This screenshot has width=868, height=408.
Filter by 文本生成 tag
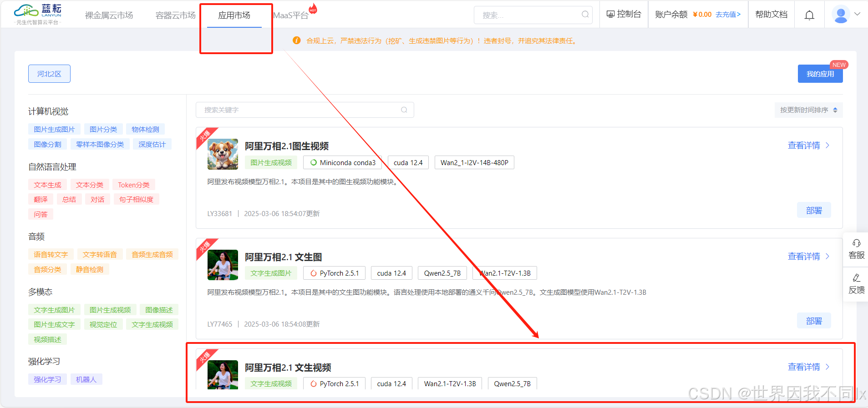click(x=47, y=185)
